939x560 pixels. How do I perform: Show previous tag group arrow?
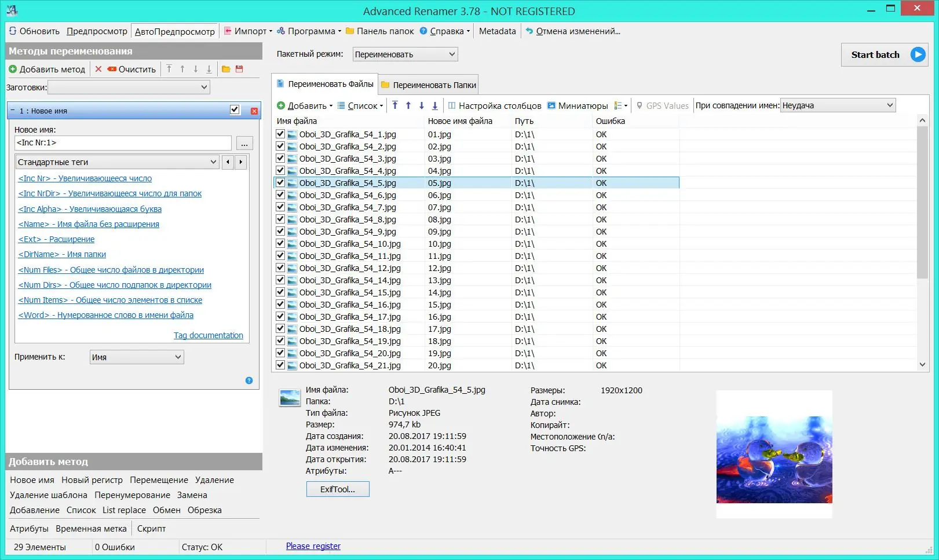[x=228, y=162]
